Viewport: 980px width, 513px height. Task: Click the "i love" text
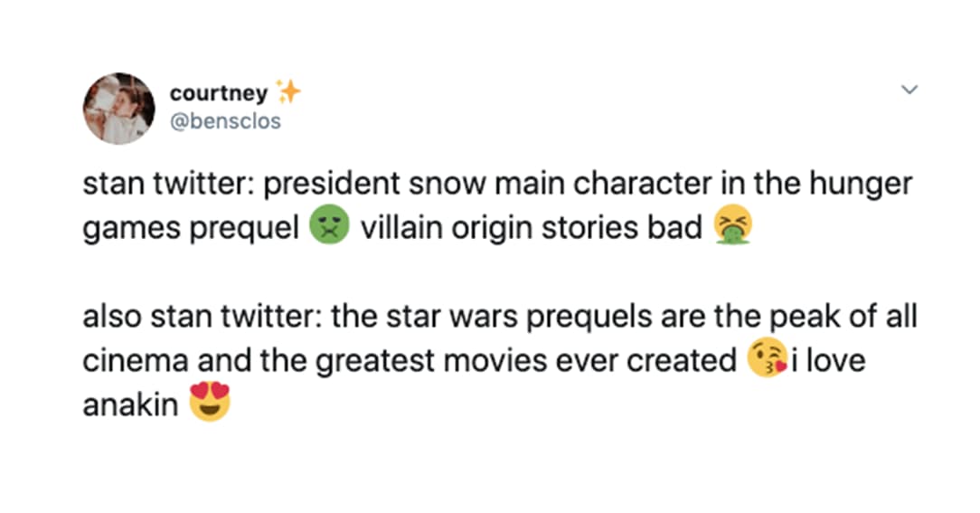click(x=828, y=361)
